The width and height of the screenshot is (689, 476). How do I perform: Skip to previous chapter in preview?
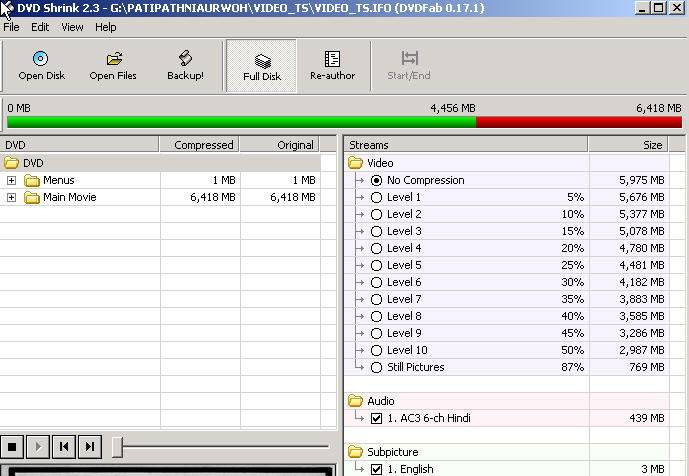pos(64,447)
